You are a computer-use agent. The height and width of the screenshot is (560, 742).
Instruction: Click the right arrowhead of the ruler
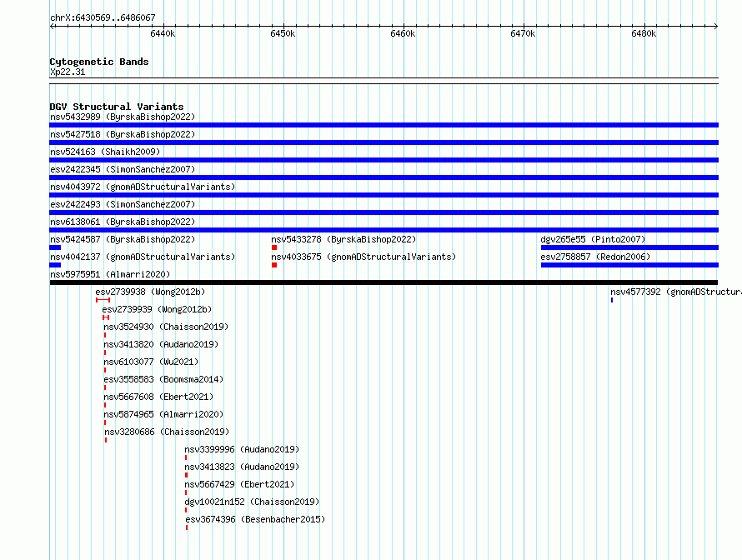pos(716,26)
